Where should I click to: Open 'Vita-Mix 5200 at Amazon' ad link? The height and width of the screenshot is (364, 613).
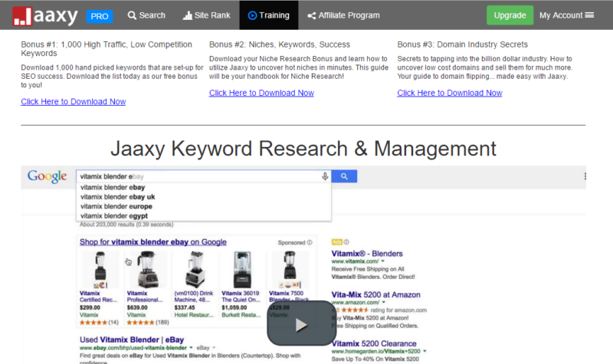click(375, 295)
